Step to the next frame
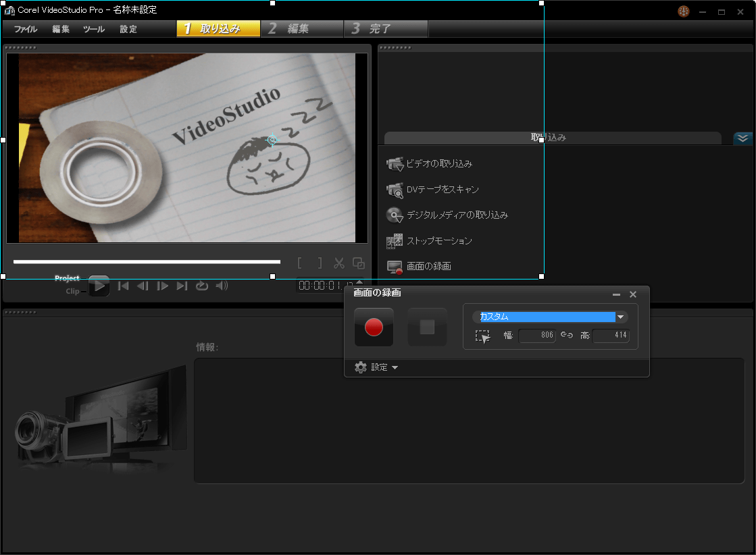Screen dimensions: 756x555 click(162, 286)
